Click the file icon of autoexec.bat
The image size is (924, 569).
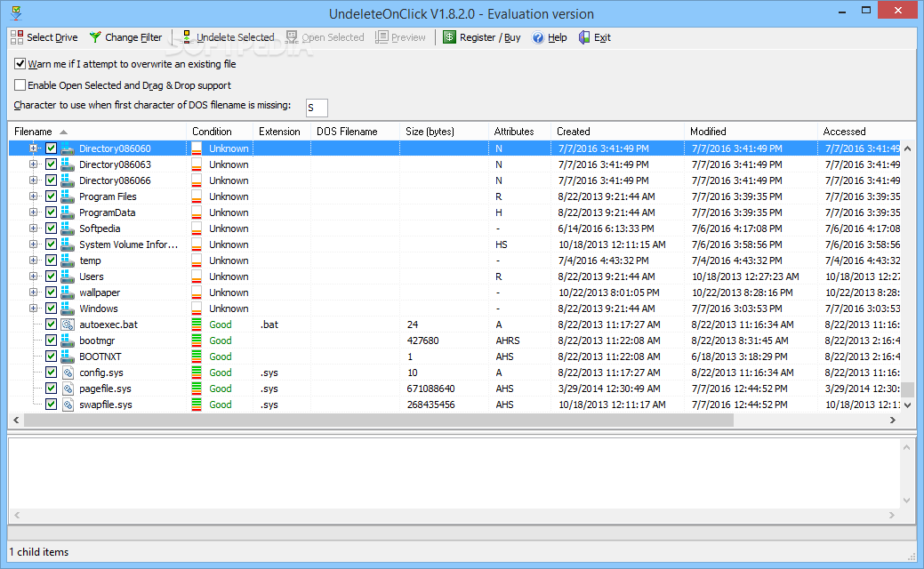(x=68, y=325)
